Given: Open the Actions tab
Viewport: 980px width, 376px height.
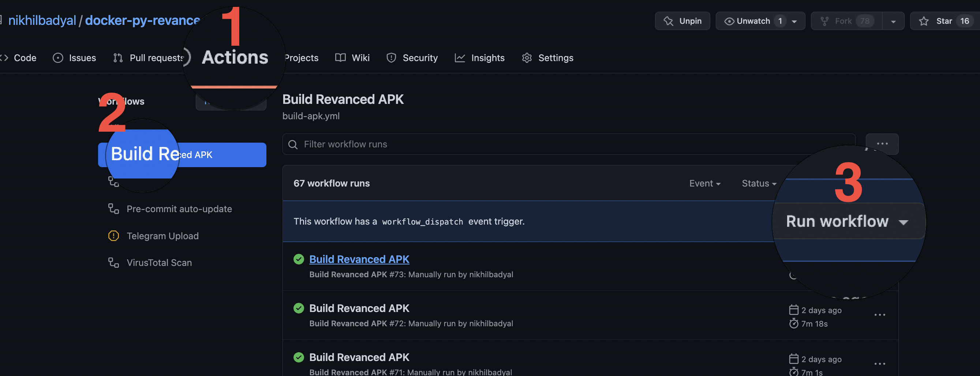Looking at the screenshot, I should (x=235, y=58).
